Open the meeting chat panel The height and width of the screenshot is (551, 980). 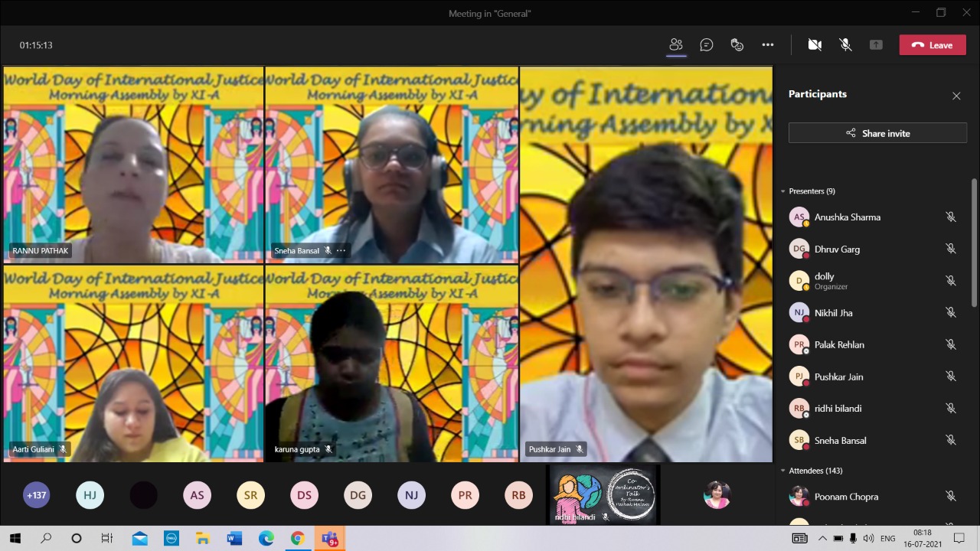click(707, 45)
